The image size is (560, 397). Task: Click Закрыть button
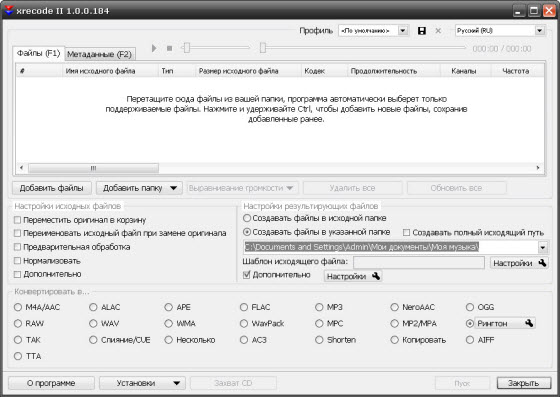click(x=524, y=383)
